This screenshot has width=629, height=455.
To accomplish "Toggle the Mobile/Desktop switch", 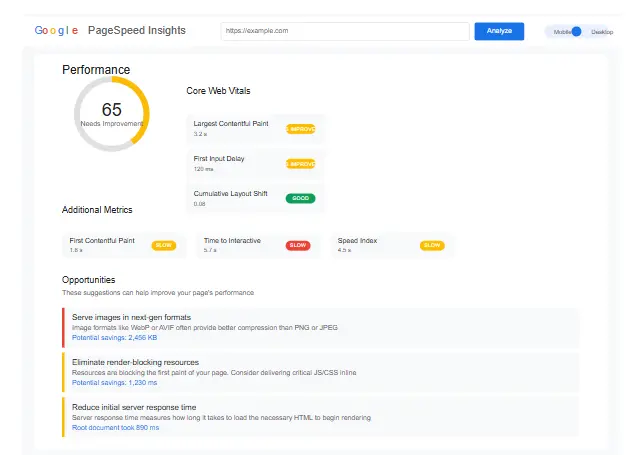I will pyautogui.click(x=576, y=31).
